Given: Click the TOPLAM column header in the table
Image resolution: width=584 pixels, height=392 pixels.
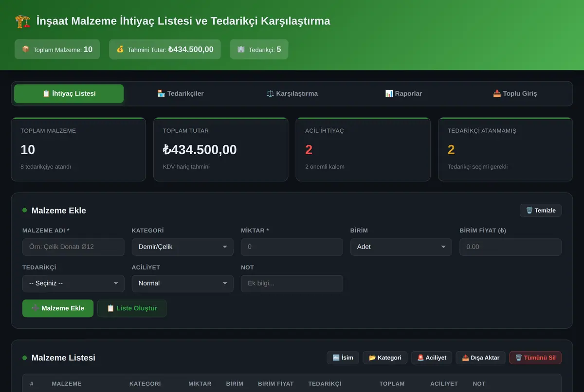Looking at the screenshot, I should click(392, 384).
